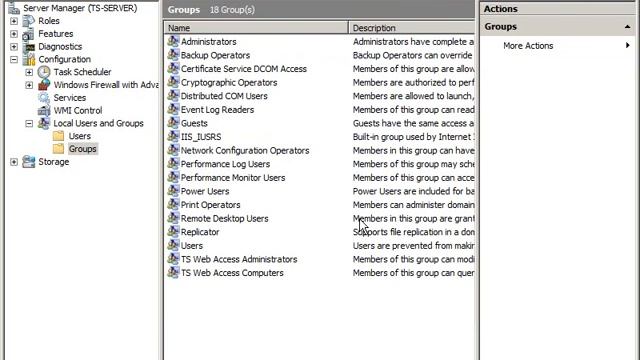640x360 pixels.
Task: Select the Administrators group name
Action: 209,42
